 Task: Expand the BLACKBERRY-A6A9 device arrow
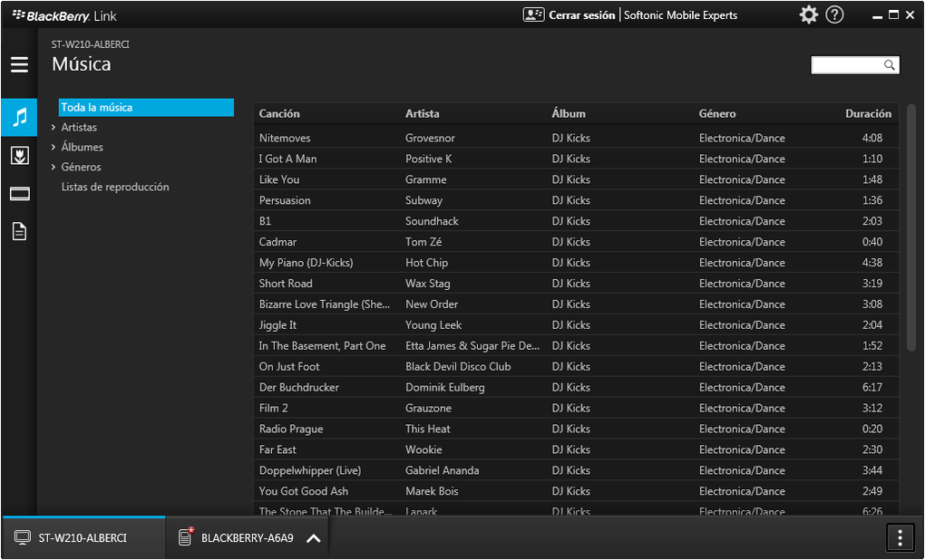[313, 537]
